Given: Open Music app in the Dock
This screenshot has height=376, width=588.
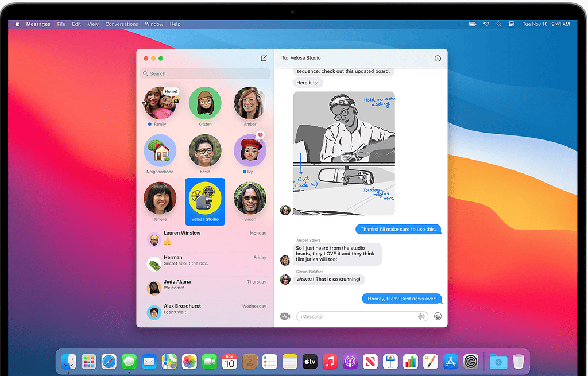Looking at the screenshot, I should tap(330, 362).
